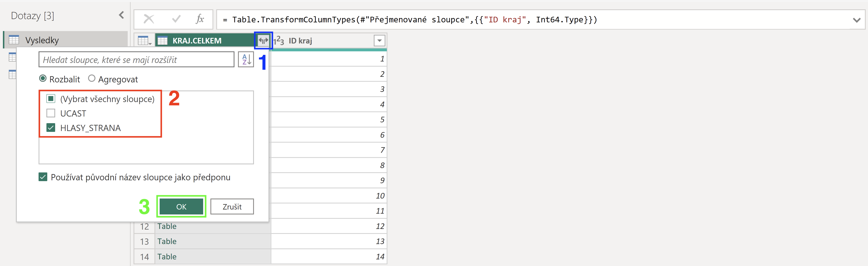
Task: Toggle original column name as prefix checkbox
Action: [x=43, y=177]
